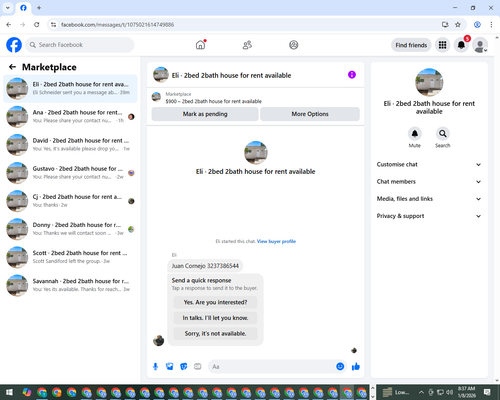Viewport: 500px width, 400px height.
Task: Click the Search Facebook field
Action: (x=80, y=45)
